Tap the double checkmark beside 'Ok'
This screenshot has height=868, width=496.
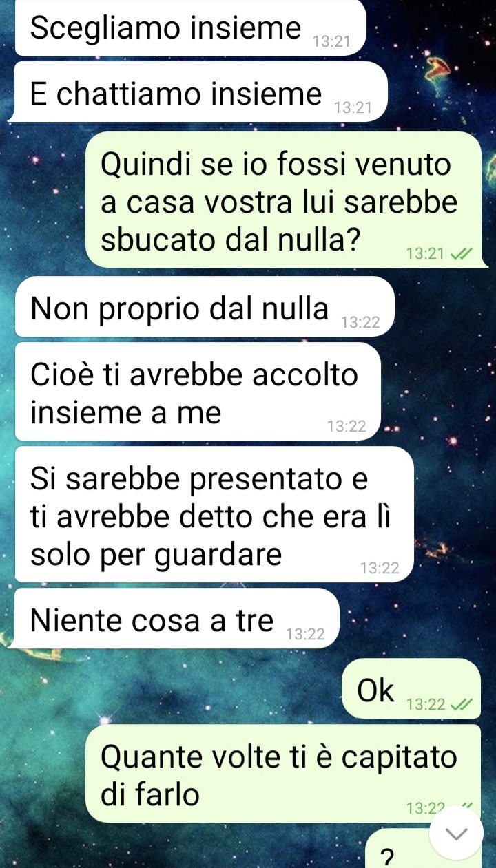point(460,704)
